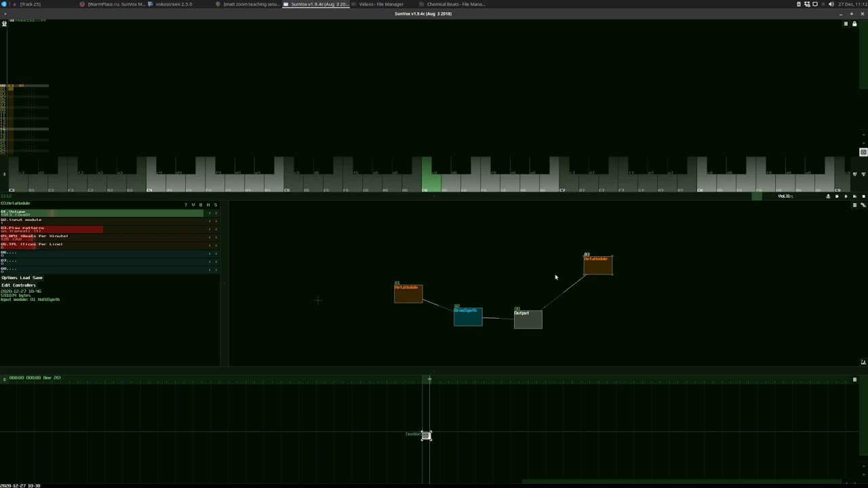Click the Save button
This screenshot has width=868, height=488.
pos(37,278)
